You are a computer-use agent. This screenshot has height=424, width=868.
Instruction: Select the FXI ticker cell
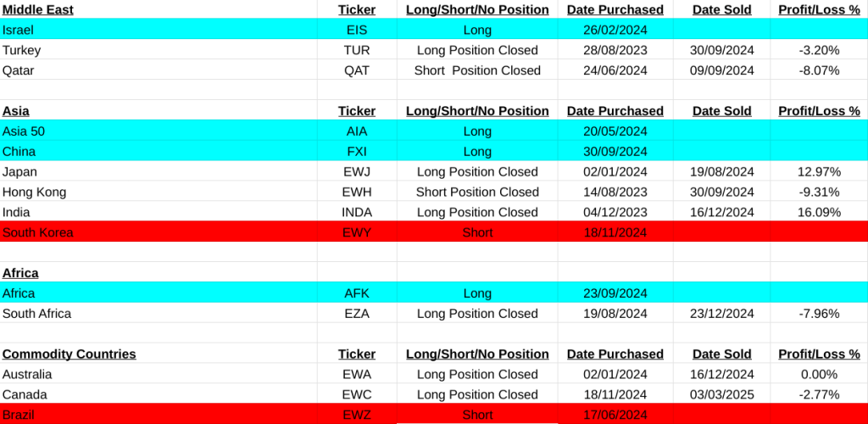click(x=357, y=152)
